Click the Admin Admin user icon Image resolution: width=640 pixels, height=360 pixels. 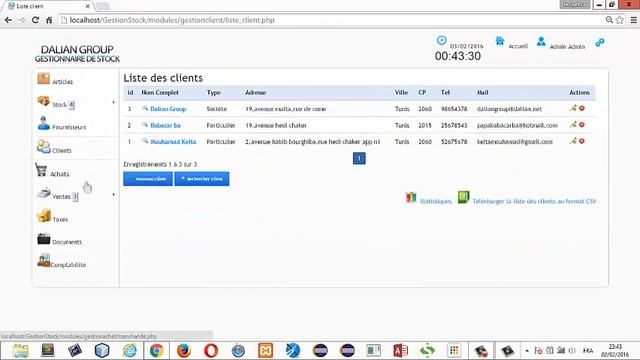click(x=541, y=41)
